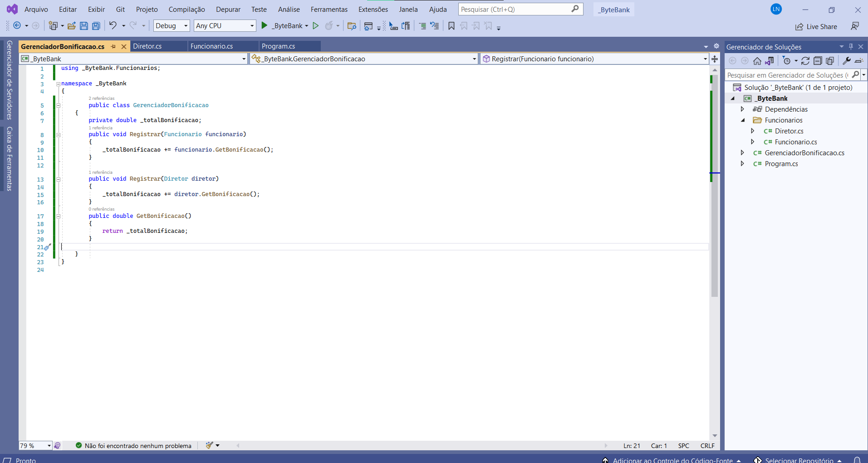This screenshot has height=463, width=868.
Task: Click the editor vertical scrollbar thumb
Action: tap(715, 186)
